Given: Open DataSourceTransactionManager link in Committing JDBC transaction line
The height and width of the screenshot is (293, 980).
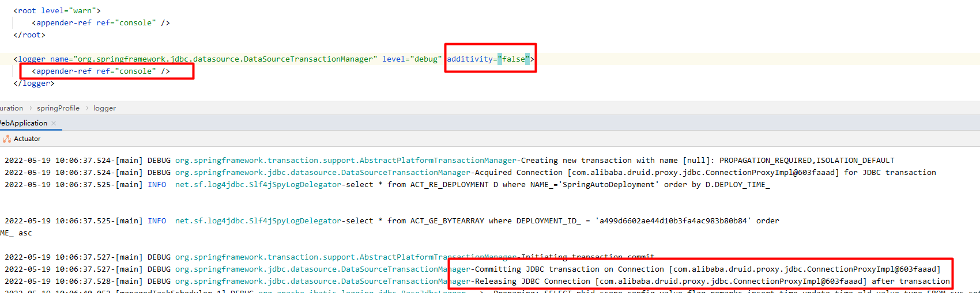Looking at the screenshot, I should pos(323,269).
